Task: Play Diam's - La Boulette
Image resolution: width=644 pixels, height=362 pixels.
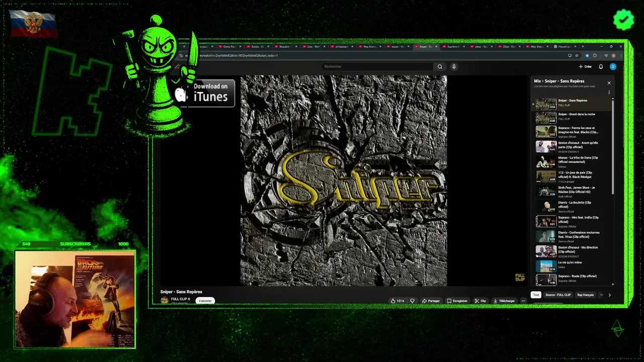Action: (573, 207)
